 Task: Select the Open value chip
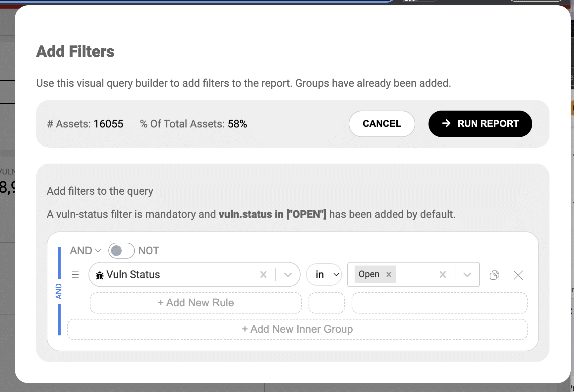[x=369, y=274]
